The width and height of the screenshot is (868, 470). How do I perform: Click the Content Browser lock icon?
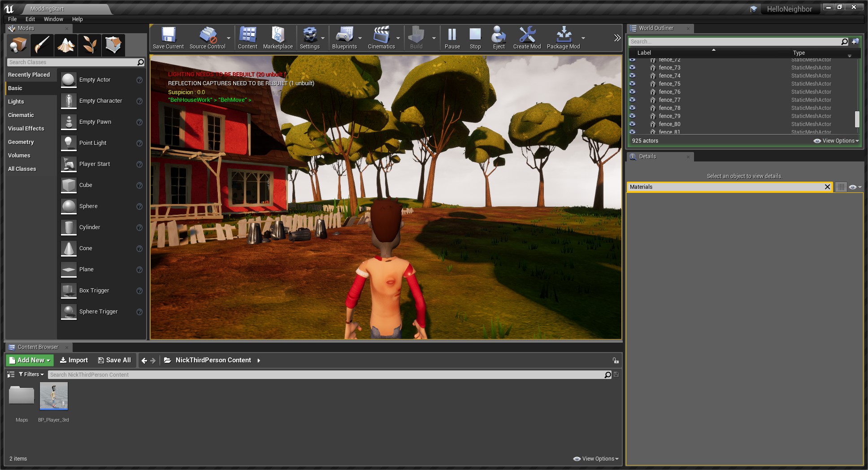point(616,361)
